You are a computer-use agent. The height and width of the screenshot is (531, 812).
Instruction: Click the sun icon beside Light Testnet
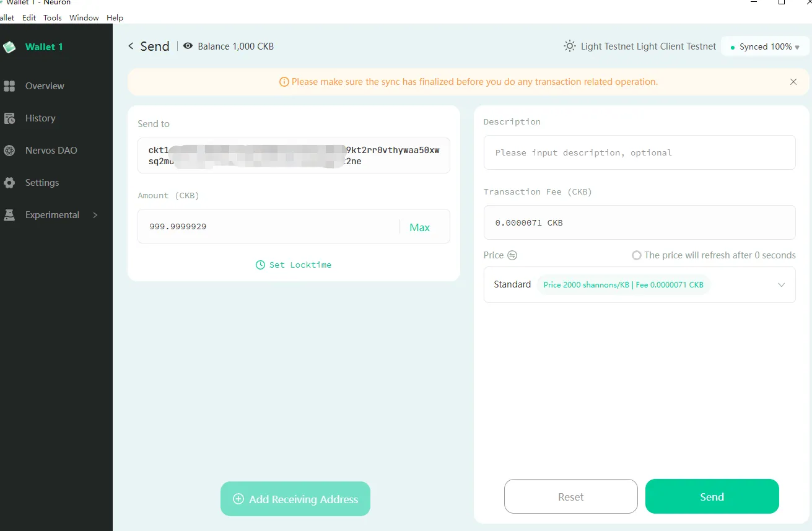click(569, 46)
